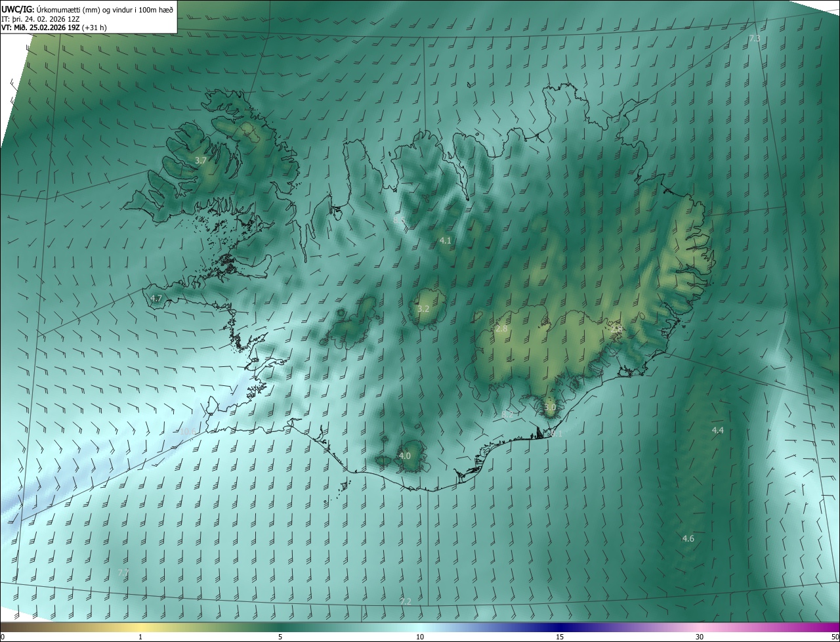Viewport: 840px width, 642px height.
Task: Select the 8.1 value at the coast
Action: 556,433
